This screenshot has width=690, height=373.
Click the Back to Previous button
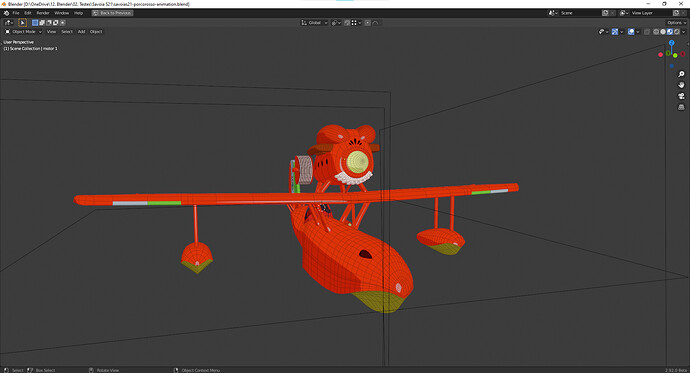pos(112,13)
